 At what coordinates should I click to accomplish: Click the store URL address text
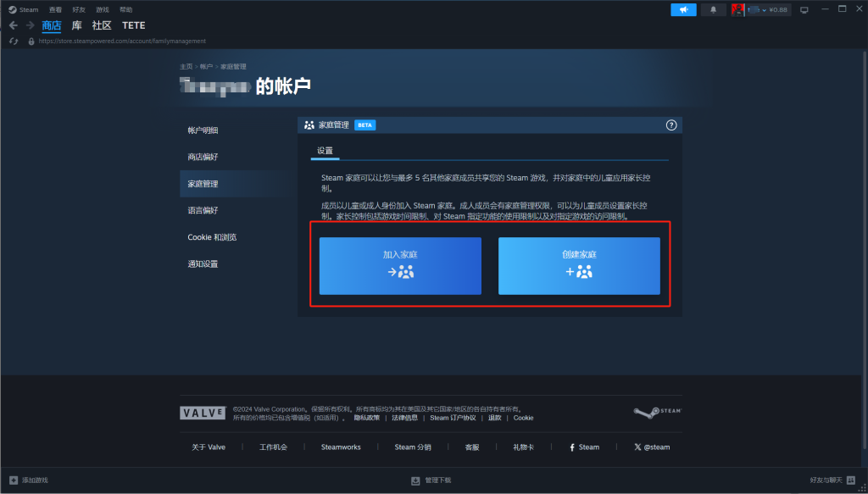122,41
